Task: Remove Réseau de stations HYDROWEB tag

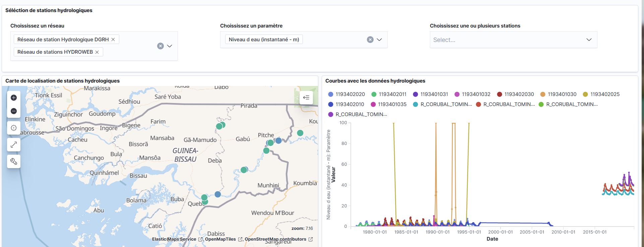Action: tap(97, 52)
